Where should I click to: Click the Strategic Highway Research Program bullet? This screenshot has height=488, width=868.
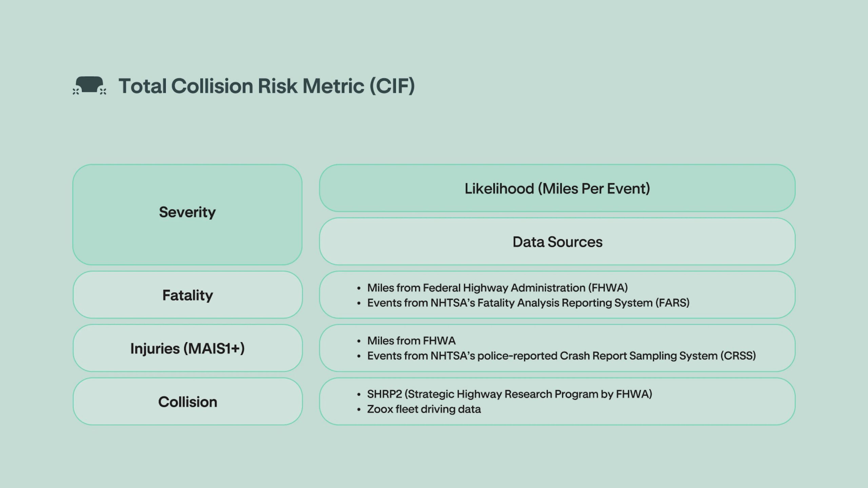point(509,394)
